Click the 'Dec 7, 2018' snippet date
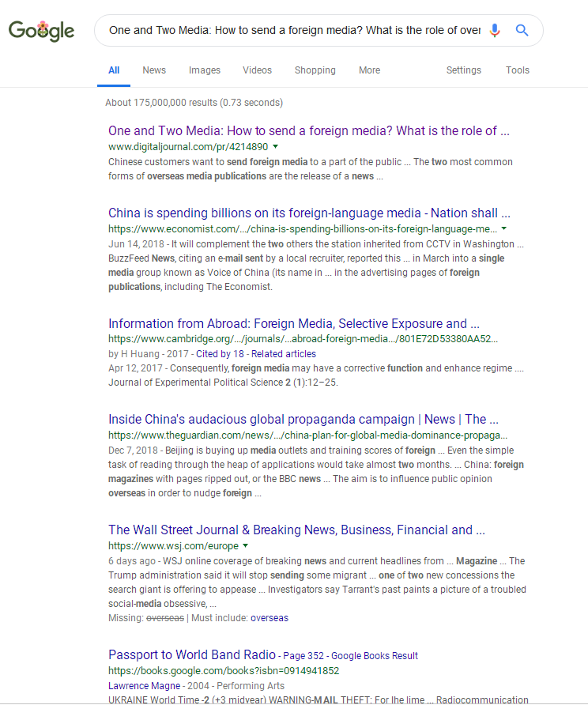This screenshot has height=705, width=588. tap(133, 451)
